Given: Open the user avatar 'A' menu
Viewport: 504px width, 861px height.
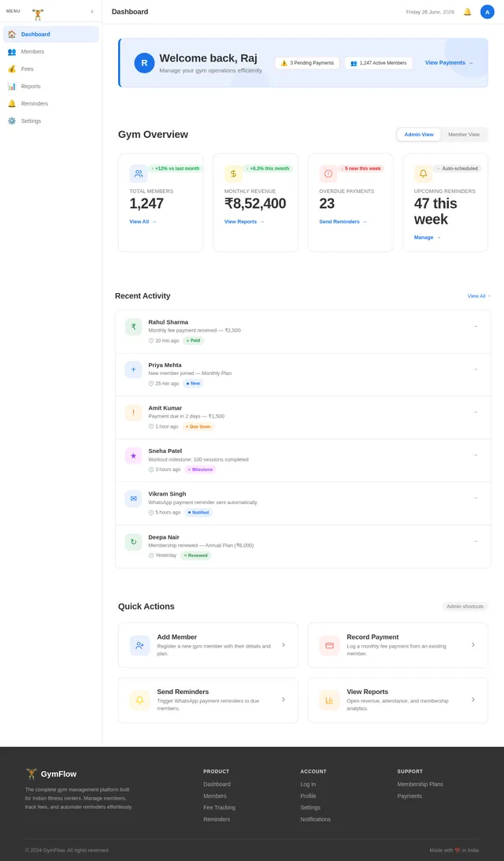Looking at the screenshot, I should coord(487,12).
